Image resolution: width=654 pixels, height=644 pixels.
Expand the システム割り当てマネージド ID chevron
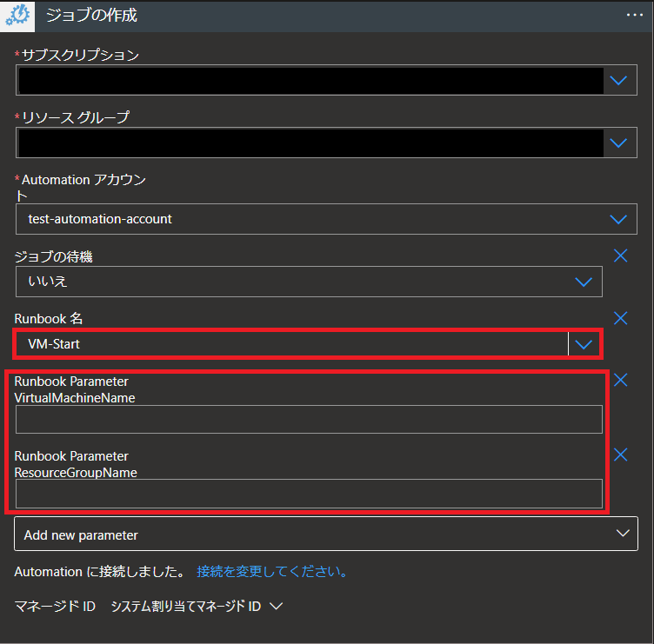click(x=276, y=606)
